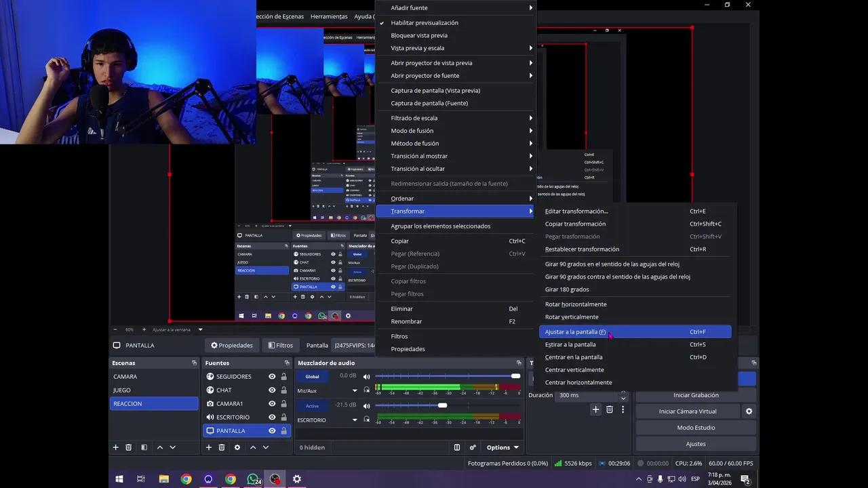Image resolution: width=868 pixels, height=488 pixels.
Task: Click Propiedades button in source toolbar
Action: pos(232,346)
